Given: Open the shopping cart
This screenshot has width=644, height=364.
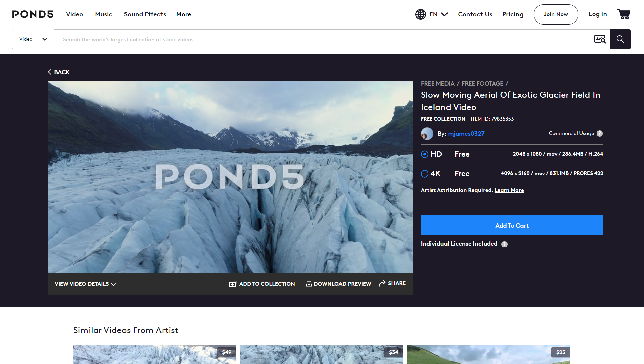Looking at the screenshot, I should coord(623,14).
